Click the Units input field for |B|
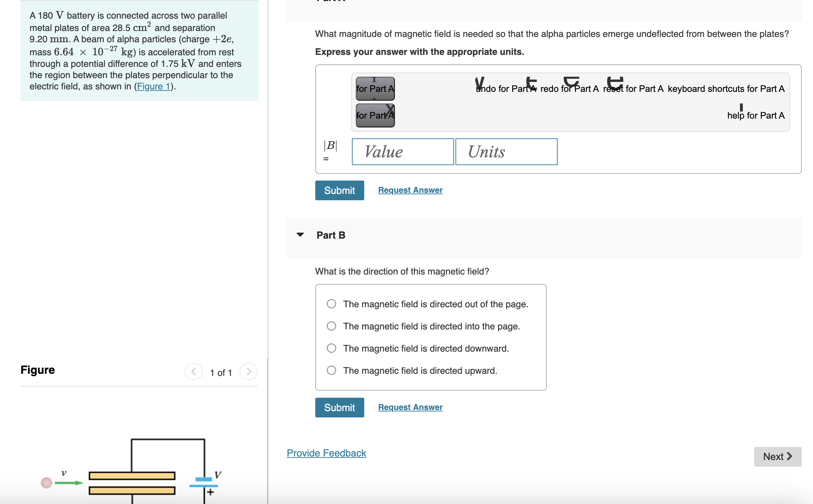This screenshot has height=504, width=813. pyautogui.click(x=505, y=151)
